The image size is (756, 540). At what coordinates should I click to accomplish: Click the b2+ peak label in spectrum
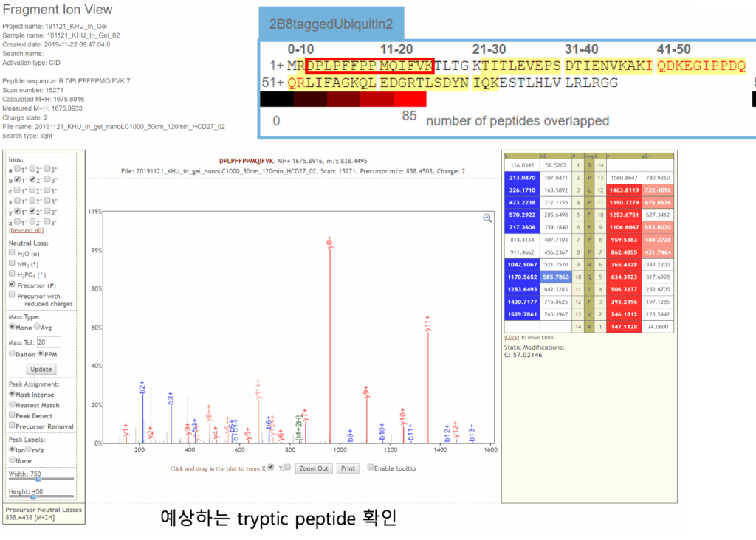[x=142, y=387]
